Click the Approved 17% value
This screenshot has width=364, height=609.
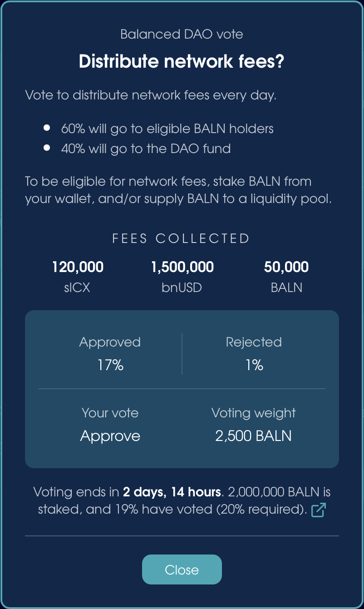coord(110,366)
